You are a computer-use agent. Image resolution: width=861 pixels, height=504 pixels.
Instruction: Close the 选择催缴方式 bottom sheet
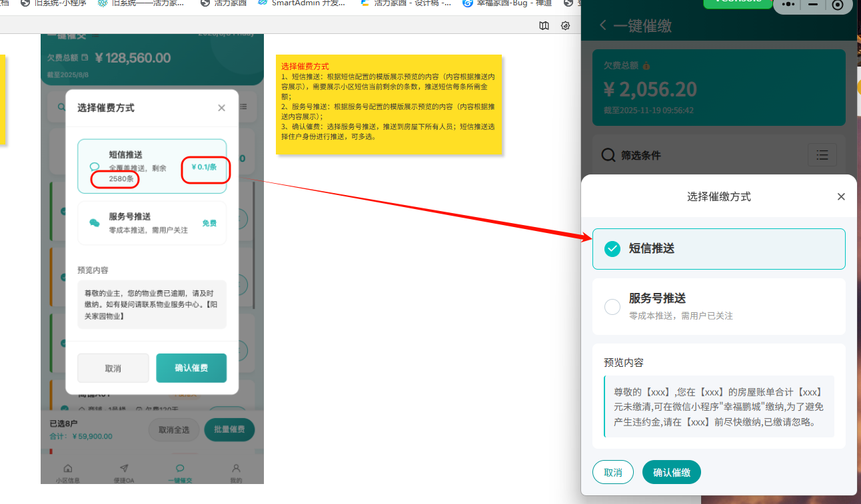(841, 196)
